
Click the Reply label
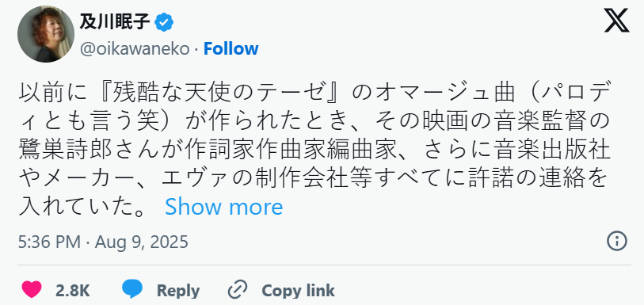pos(178,291)
